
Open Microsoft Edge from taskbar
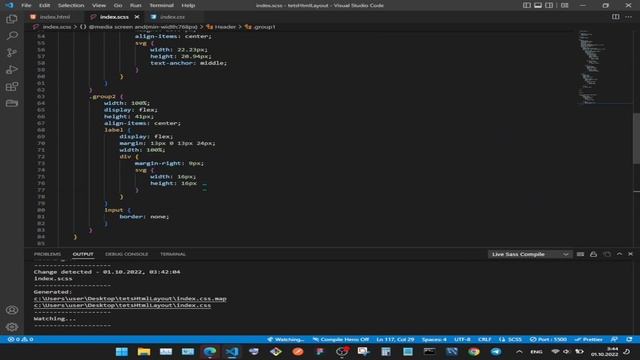pos(210,351)
